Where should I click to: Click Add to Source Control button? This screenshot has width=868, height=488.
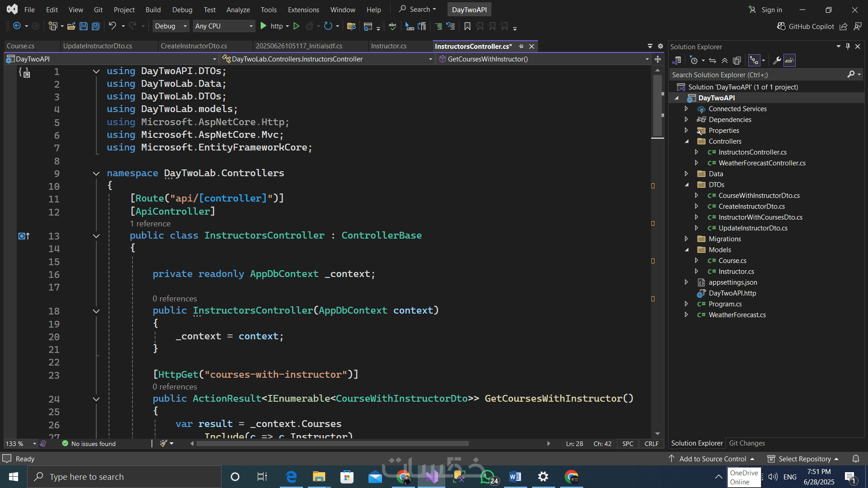712,459
